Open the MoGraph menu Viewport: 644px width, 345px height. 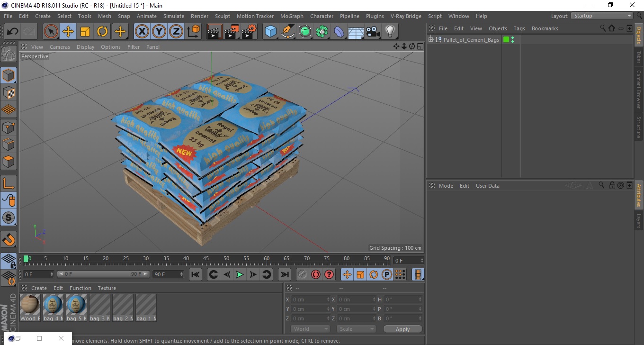(292, 16)
